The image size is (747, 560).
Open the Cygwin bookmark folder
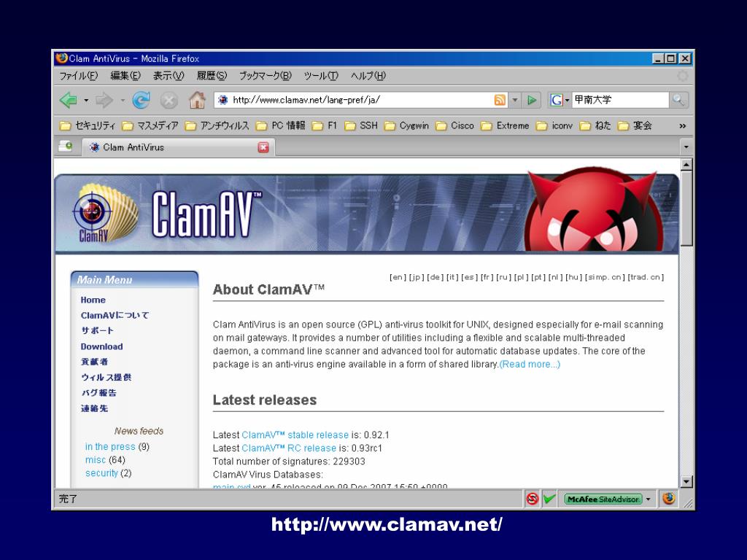pyautogui.click(x=406, y=125)
